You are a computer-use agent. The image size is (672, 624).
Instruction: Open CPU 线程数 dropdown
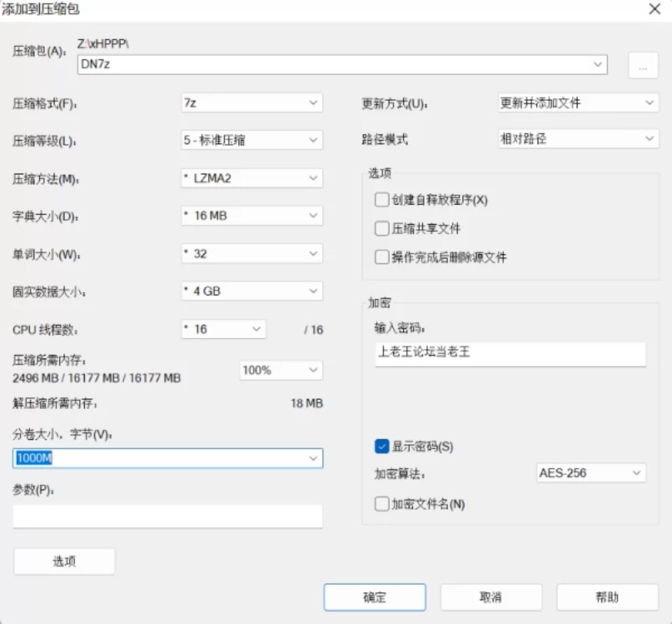(223, 329)
